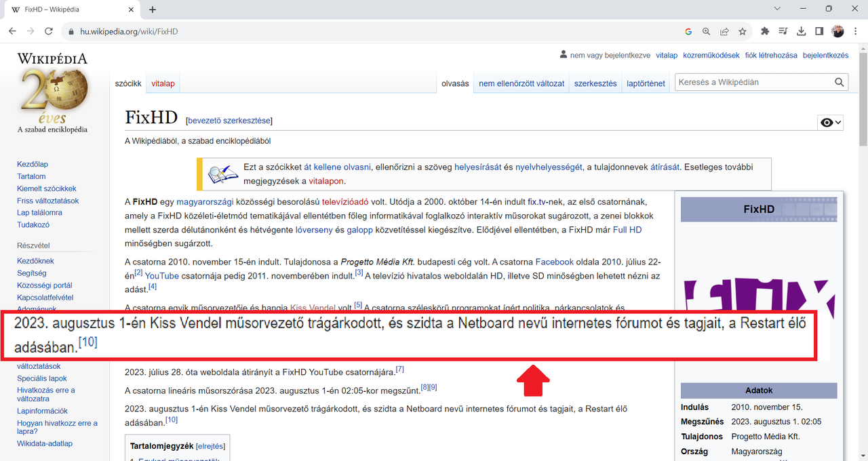Open Tudakozó sidebar link
The height and width of the screenshot is (461, 868).
(x=33, y=225)
